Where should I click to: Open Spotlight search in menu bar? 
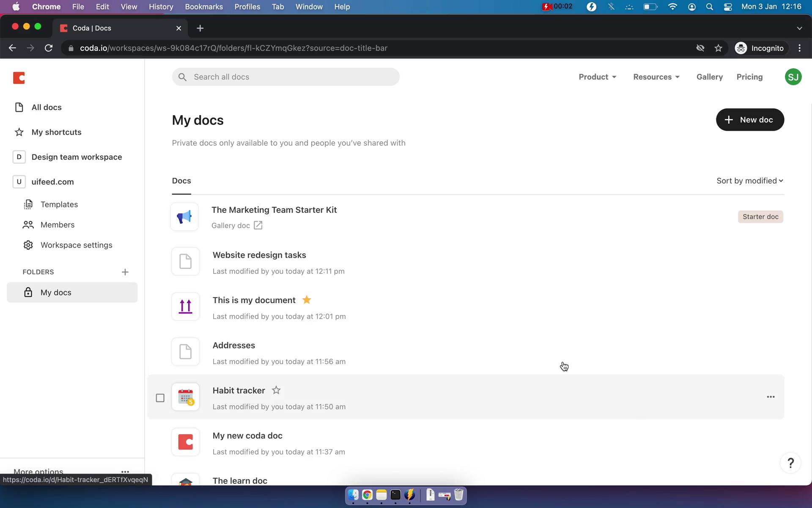coord(710,7)
